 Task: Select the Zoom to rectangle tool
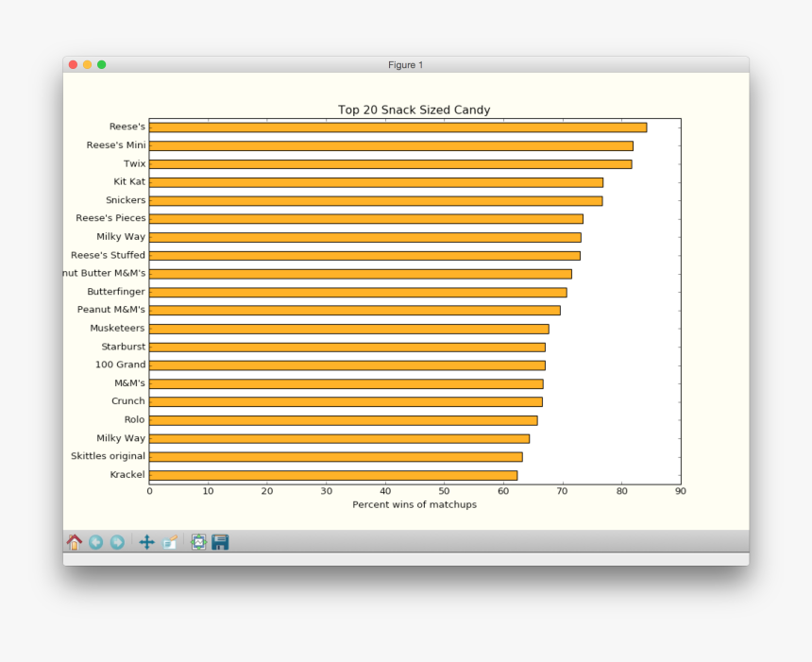pyautogui.click(x=170, y=542)
